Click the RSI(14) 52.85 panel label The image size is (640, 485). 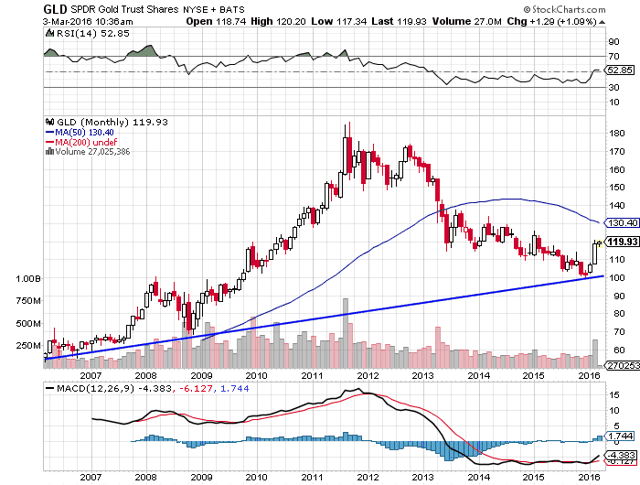point(93,33)
